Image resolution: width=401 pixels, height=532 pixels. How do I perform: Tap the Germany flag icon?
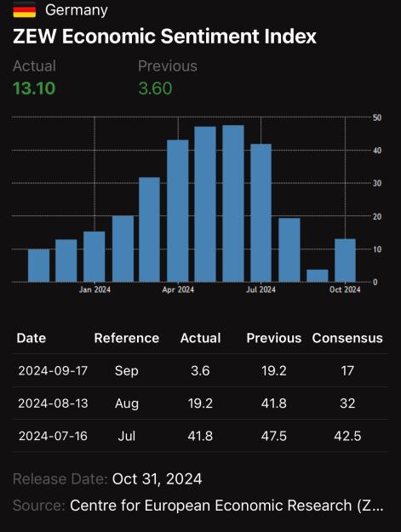(25, 9)
